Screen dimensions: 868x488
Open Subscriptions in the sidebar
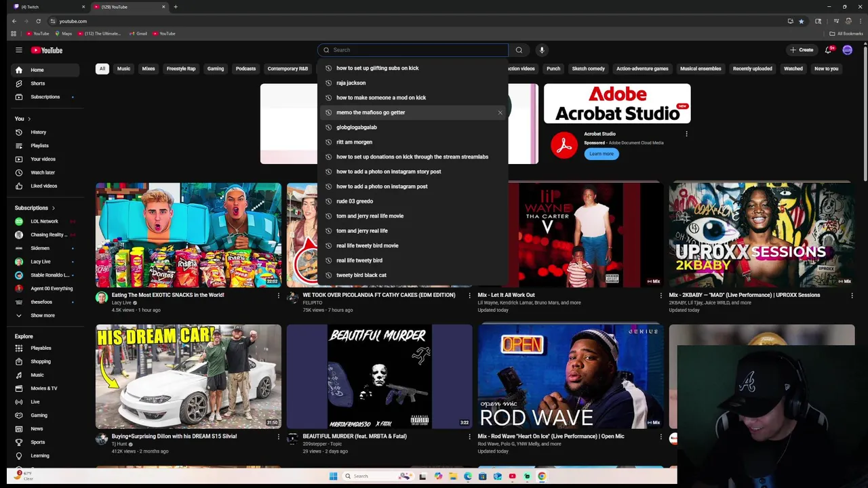(45, 97)
